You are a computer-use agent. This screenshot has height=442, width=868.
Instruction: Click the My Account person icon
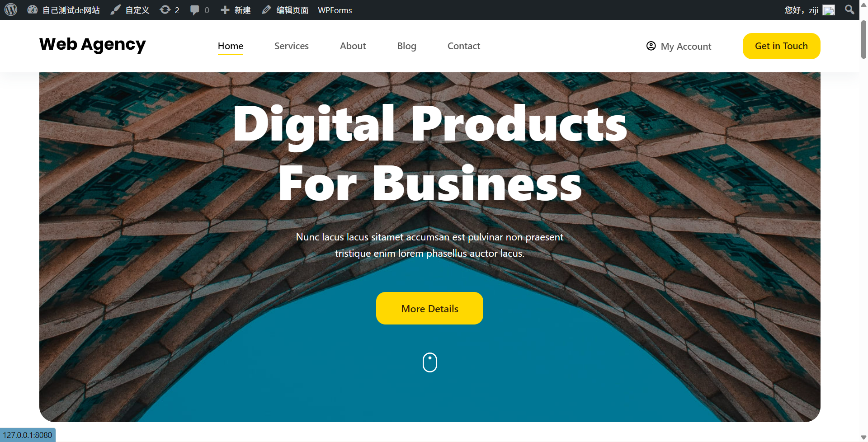coord(651,46)
